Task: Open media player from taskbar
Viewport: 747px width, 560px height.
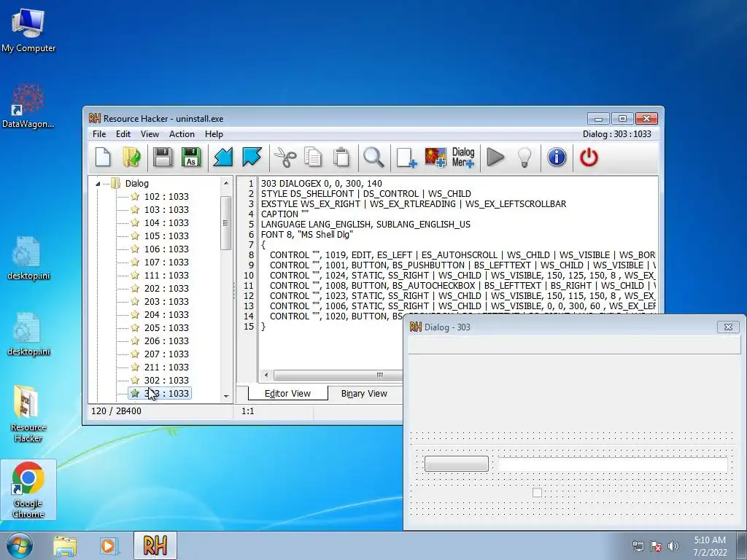Action: click(x=108, y=545)
